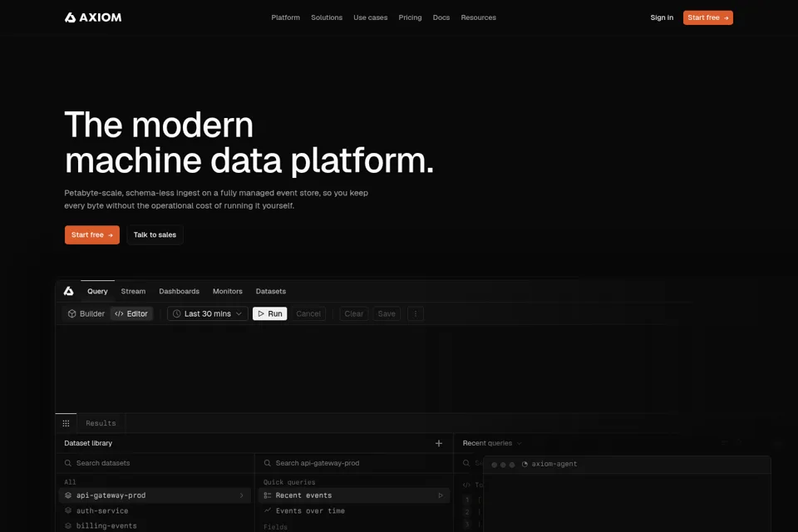Click the list icon beside Recent events

[x=268, y=495]
